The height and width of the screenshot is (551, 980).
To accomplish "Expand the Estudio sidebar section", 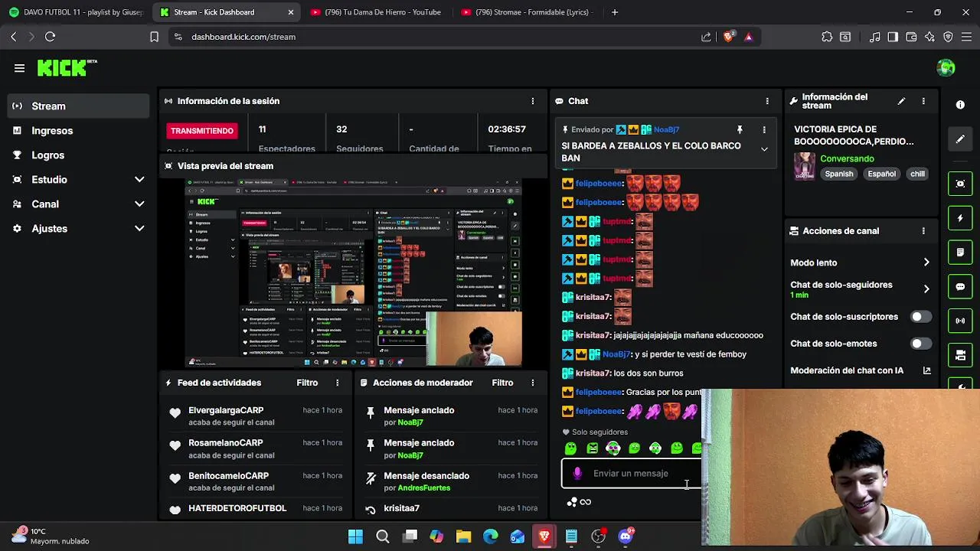I will pyautogui.click(x=139, y=180).
